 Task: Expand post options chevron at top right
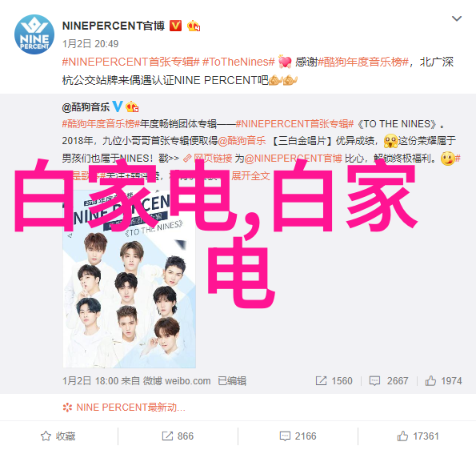(x=457, y=18)
